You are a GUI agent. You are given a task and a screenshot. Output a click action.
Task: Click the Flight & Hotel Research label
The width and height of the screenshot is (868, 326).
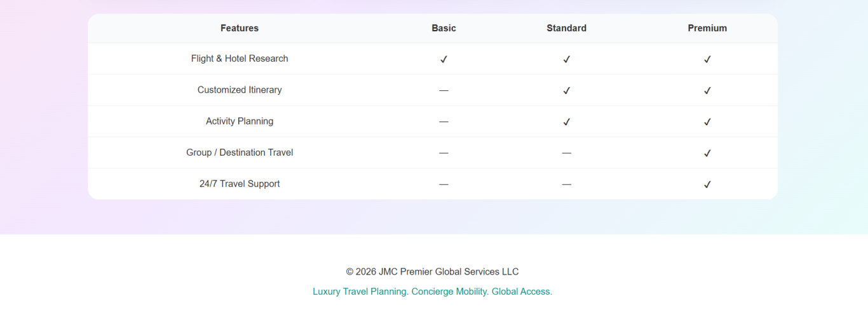pos(240,58)
